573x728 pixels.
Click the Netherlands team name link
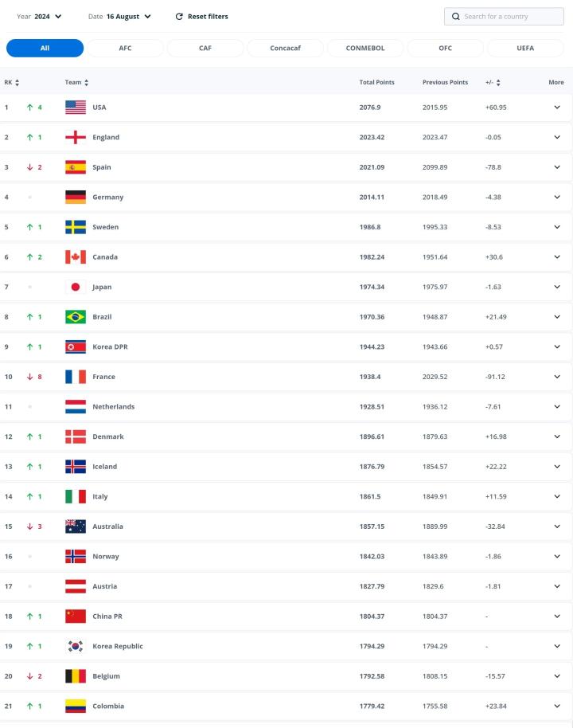[113, 407]
